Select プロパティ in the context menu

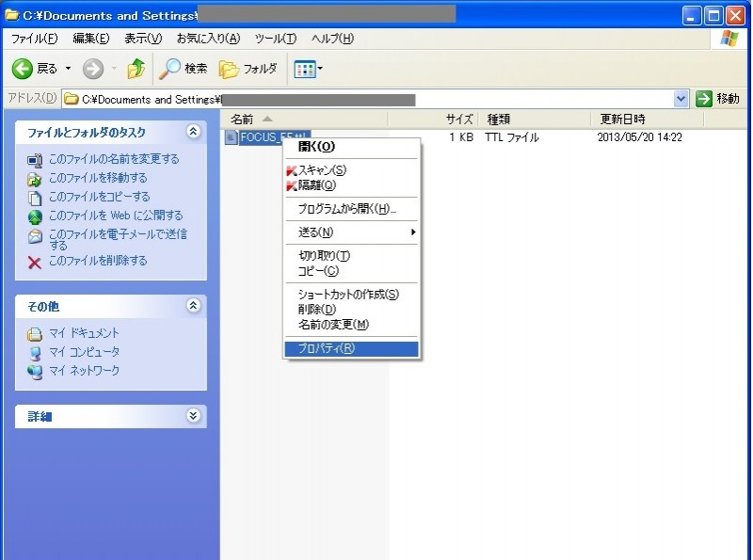pyautogui.click(x=327, y=348)
